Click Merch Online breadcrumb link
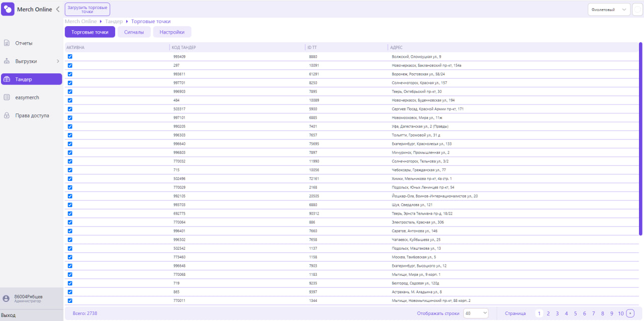644x321 pixels. pyautogui.click(x=81, y=22)
